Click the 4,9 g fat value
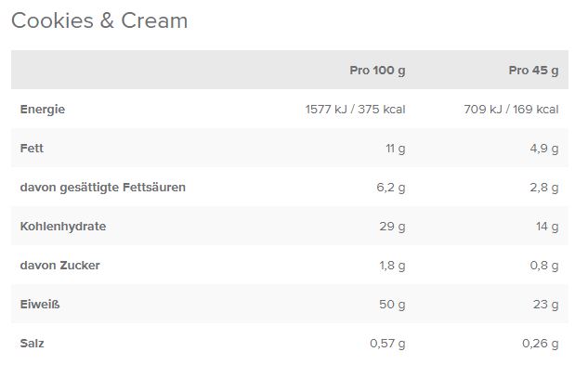 [545, 149]
